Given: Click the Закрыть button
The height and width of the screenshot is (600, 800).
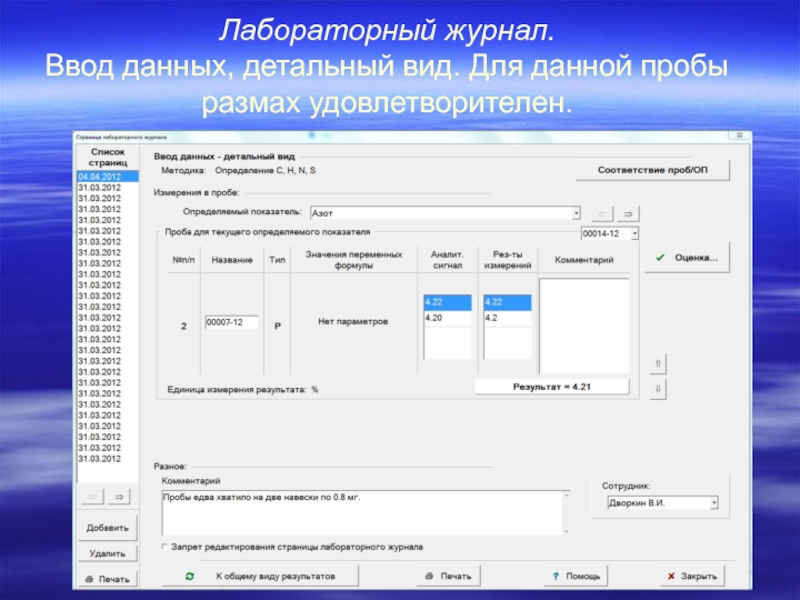Looking at the screenshot, I should pos(692,576).
